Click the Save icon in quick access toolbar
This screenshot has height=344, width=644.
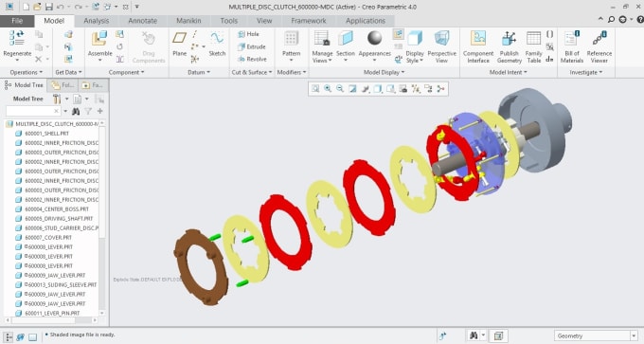49,7
